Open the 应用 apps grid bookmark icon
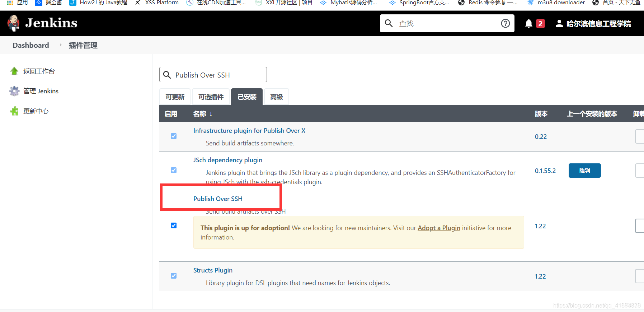Screen dimensions: 644x312 [x=10, y=3]
